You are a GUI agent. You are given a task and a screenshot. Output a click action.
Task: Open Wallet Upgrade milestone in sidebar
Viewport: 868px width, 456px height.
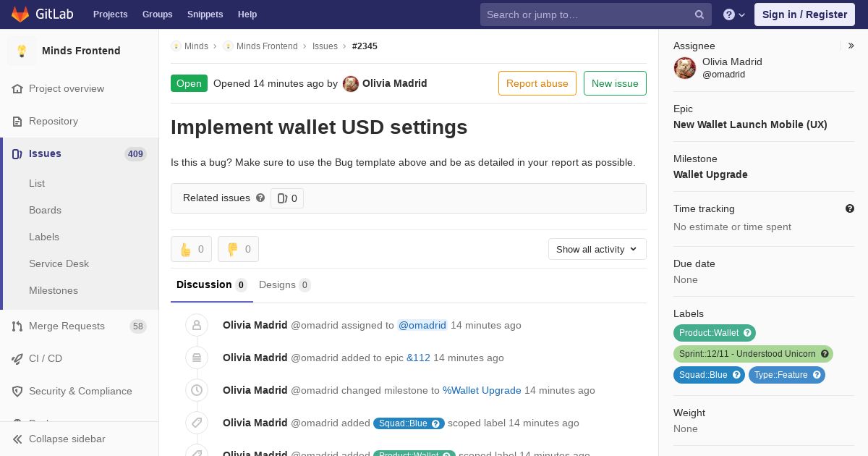(x=710, y=174)
